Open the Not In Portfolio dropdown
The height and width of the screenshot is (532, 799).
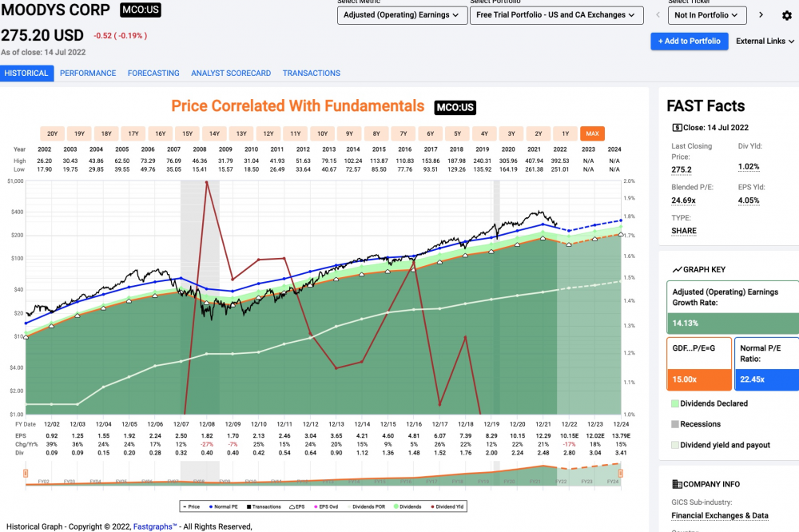pyautogui.click(x=707, y=15)
